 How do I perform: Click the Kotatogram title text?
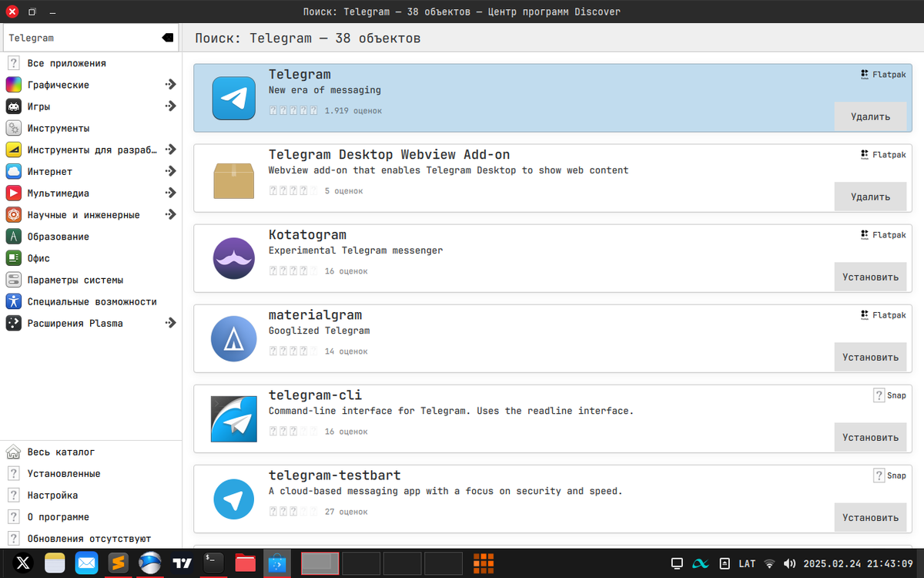tap(307, 235)
